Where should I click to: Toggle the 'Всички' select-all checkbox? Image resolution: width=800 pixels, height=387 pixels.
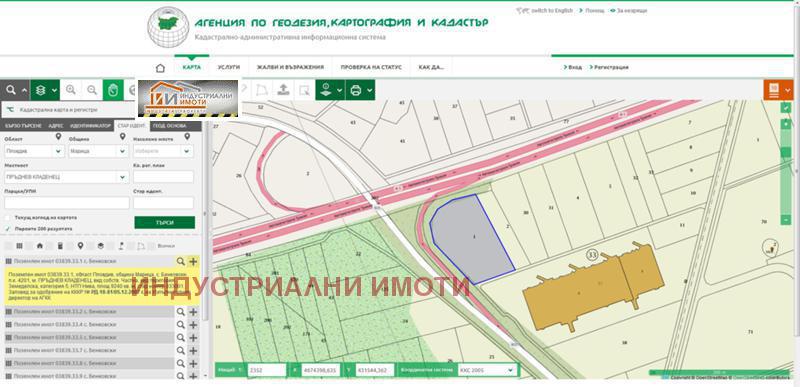coord(152,246)
